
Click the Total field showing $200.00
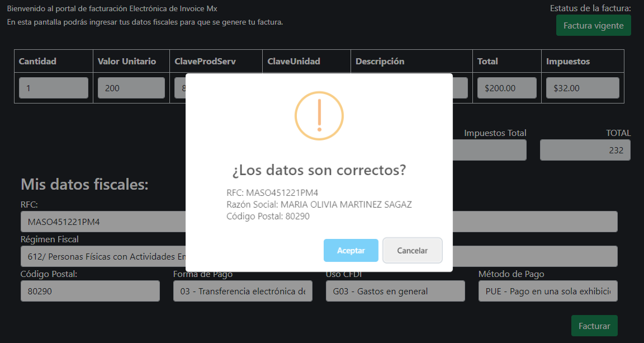point(506,88)
